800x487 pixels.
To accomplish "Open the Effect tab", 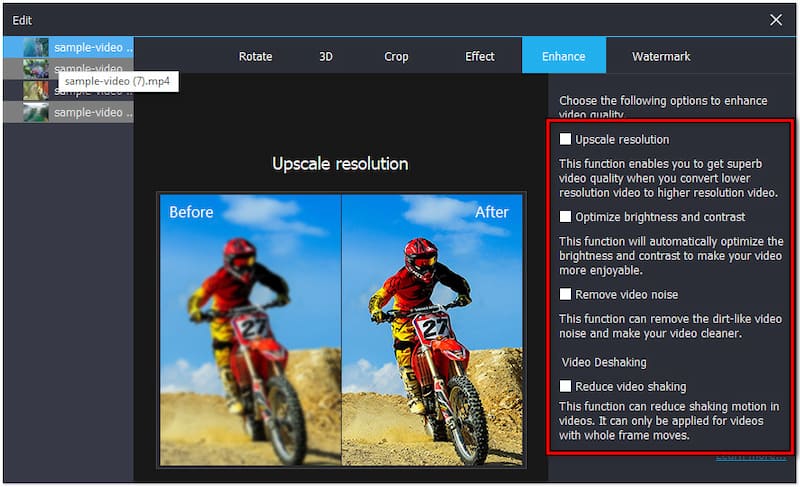I will tap(480, 57).
